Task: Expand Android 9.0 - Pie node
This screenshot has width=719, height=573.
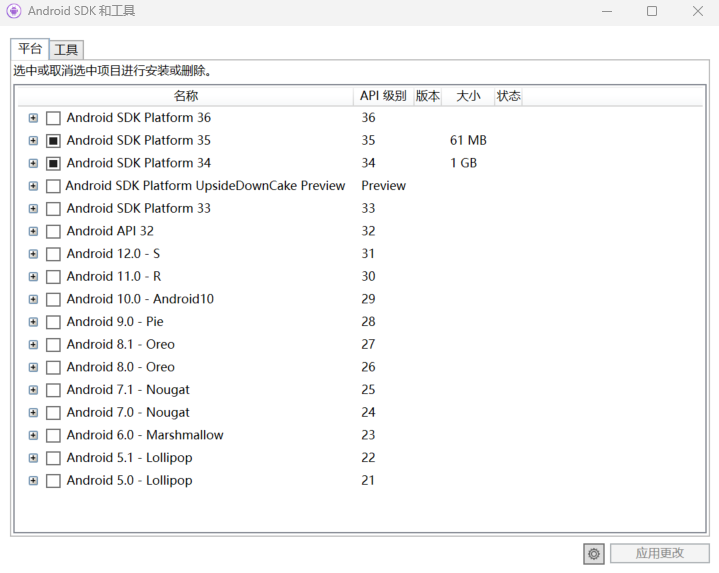Action: [33, 322]
